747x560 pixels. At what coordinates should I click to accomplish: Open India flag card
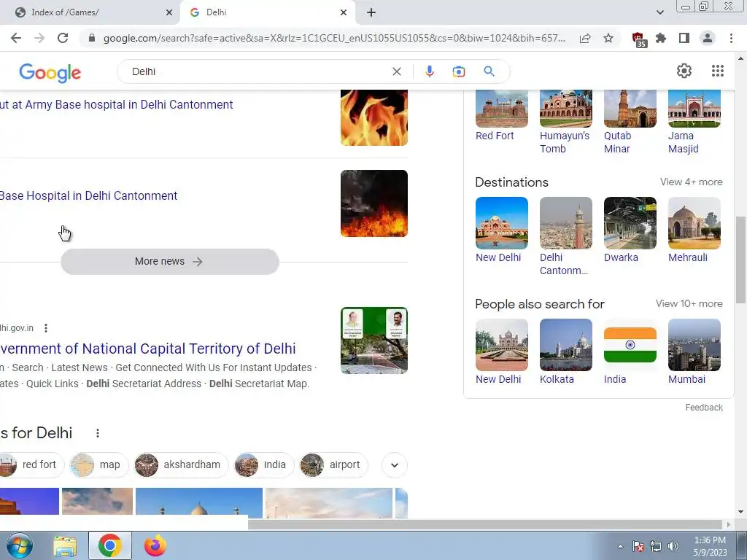[630, 352]
